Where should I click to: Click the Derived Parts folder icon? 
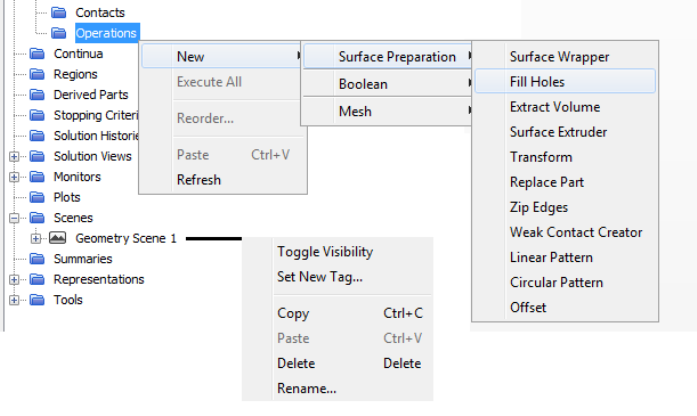tap(37, 95)
